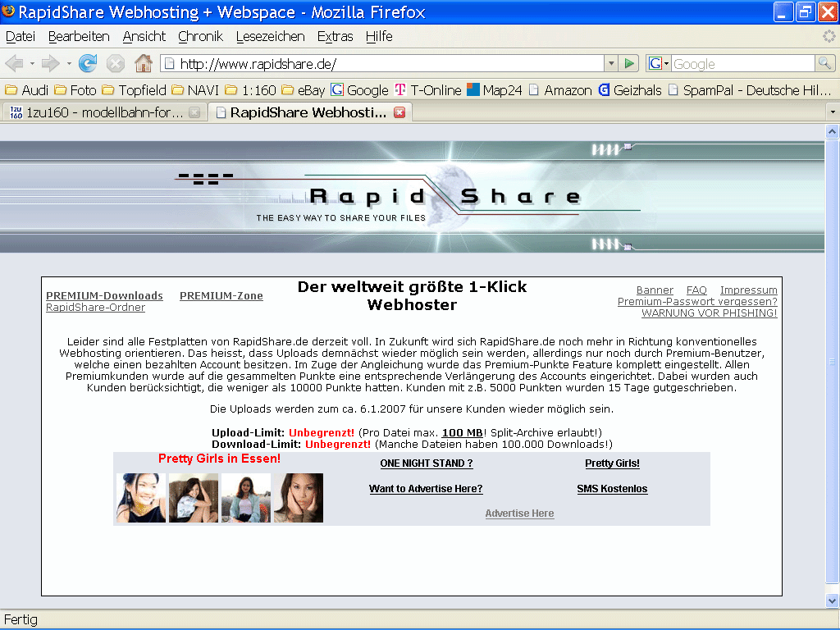
Task: Open the list all tabs dropdown
Action: pos(832,112)
